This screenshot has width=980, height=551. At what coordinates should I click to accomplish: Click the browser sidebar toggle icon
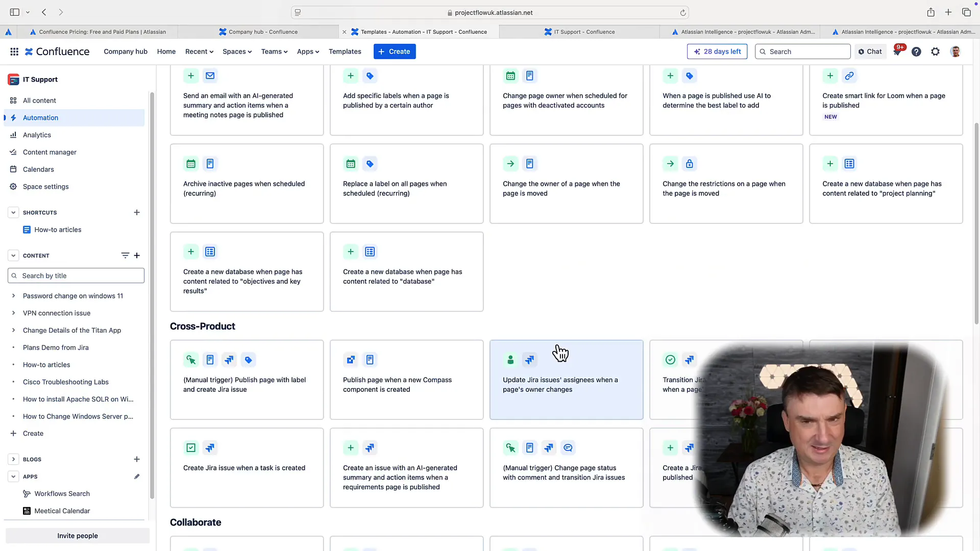coord(15,12)
